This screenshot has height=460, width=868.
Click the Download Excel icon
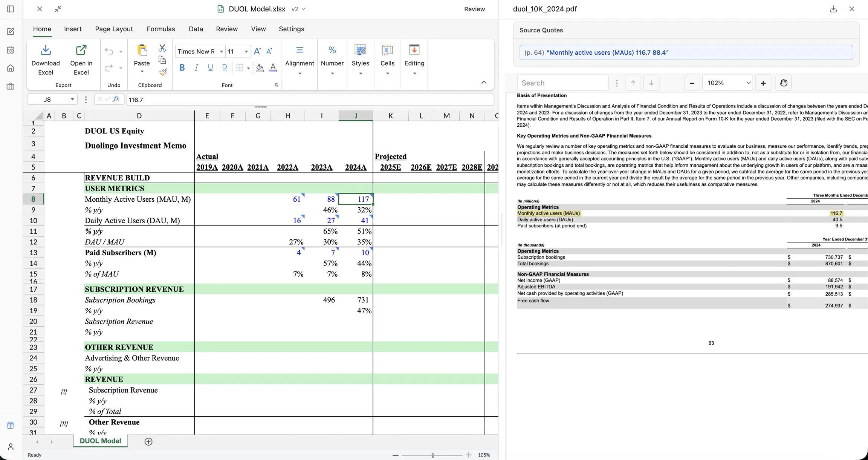(x=46, y=50)
